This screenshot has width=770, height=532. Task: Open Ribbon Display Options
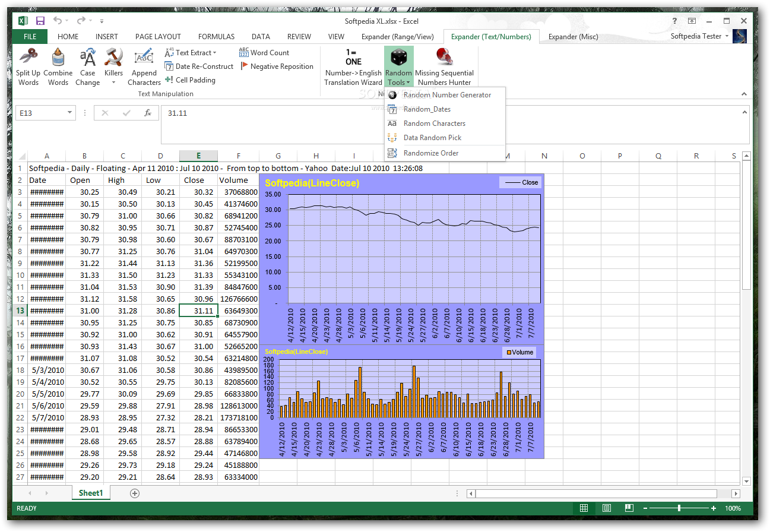(692, 21)
